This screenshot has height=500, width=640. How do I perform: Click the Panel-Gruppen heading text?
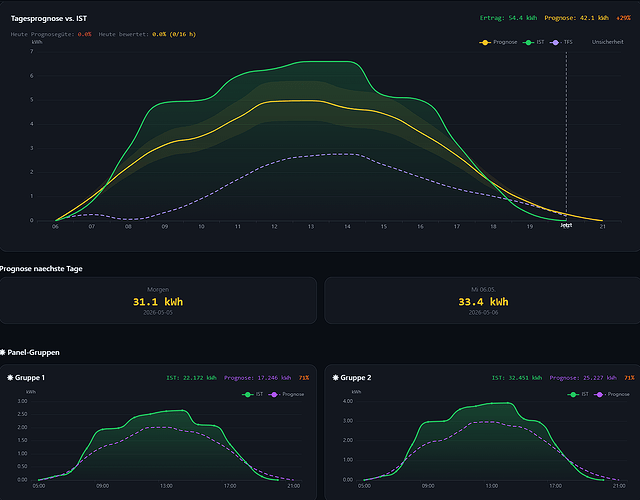(33, 352)
